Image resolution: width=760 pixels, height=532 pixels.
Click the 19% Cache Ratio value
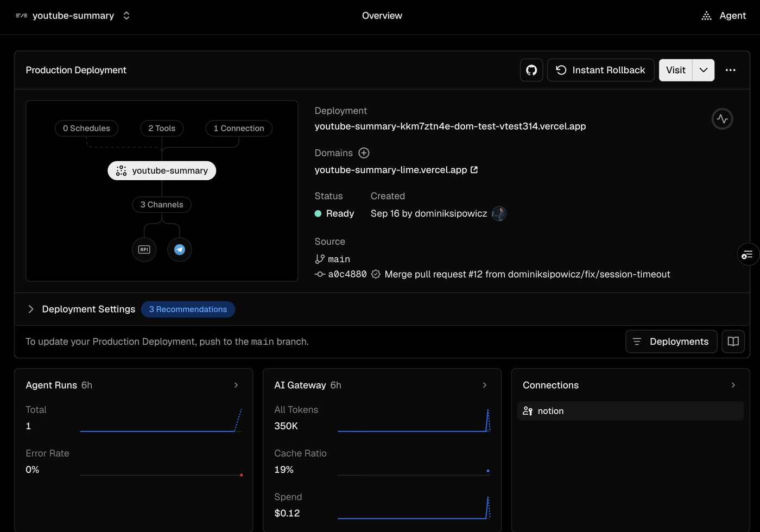tap(284, 470)
